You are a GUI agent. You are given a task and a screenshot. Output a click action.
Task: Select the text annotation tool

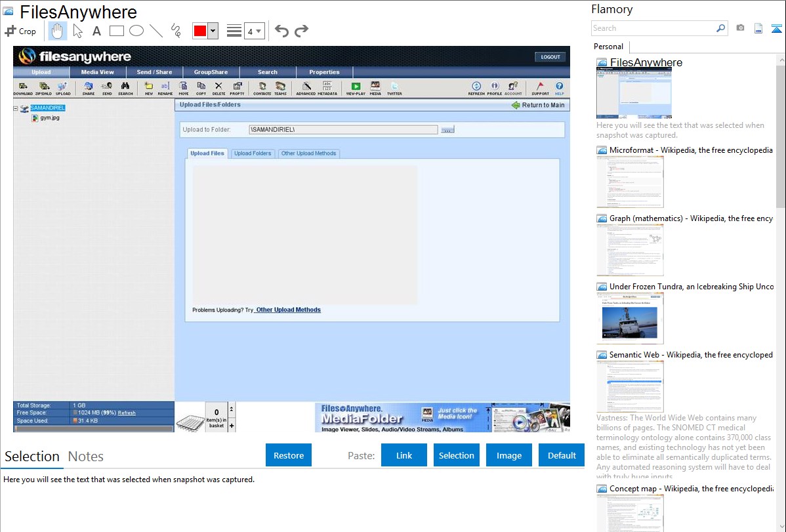tap(96, 31)
